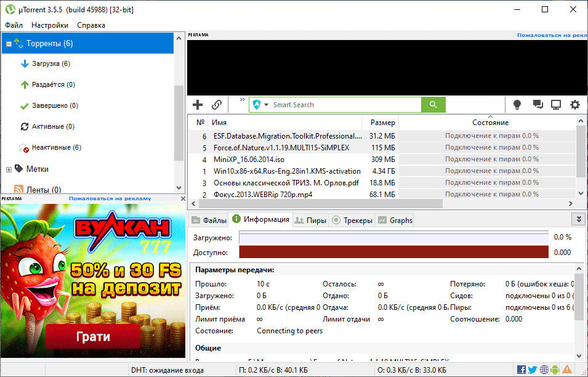
Task: Collapse the detail pane with double-chevron button
Action: pyautogui.click(x=579, y=219)
